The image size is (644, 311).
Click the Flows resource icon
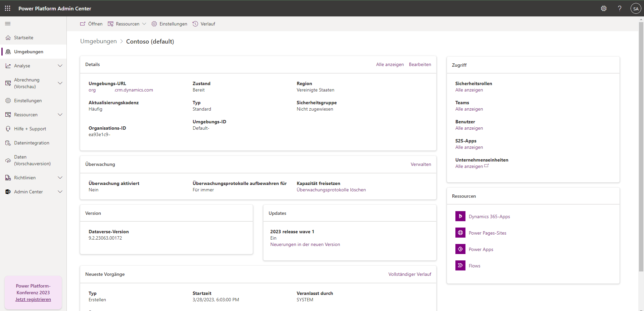point(460,266)
